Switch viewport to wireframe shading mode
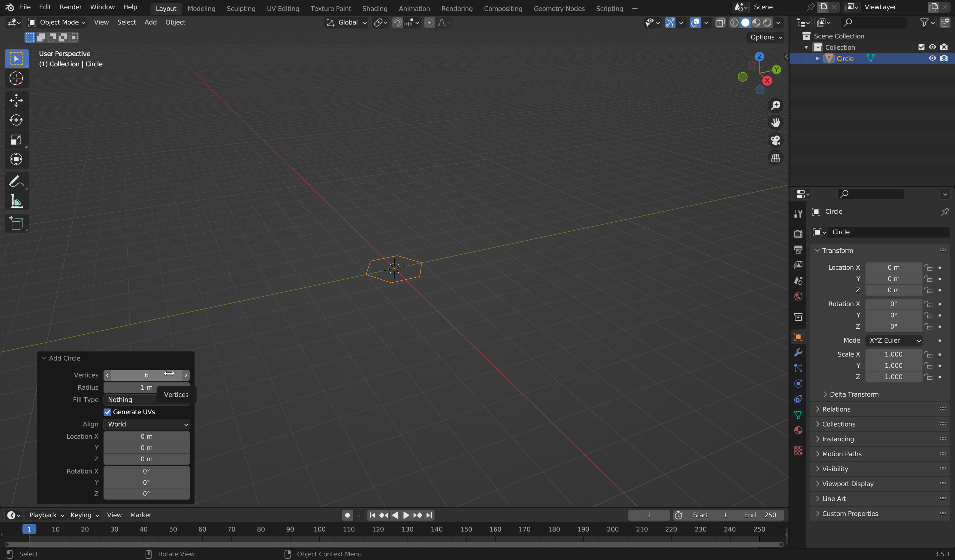The image size is (955, 560). click(734, 22)
